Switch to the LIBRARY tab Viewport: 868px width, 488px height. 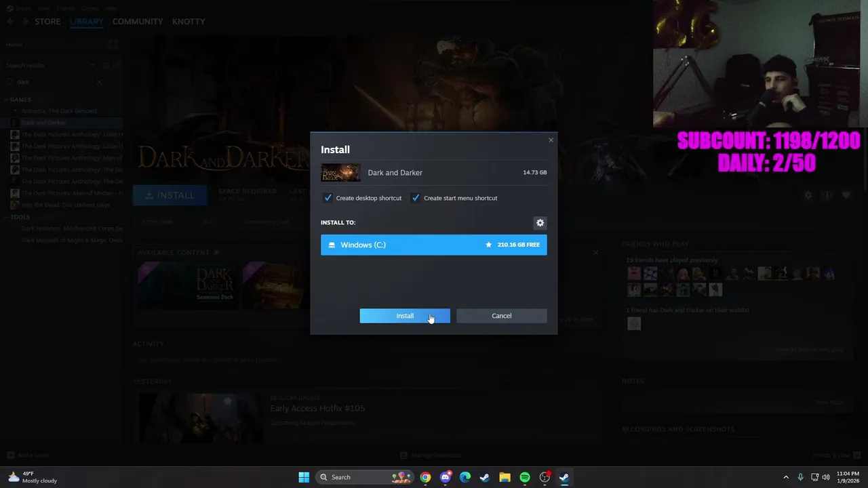click(86, 22)
